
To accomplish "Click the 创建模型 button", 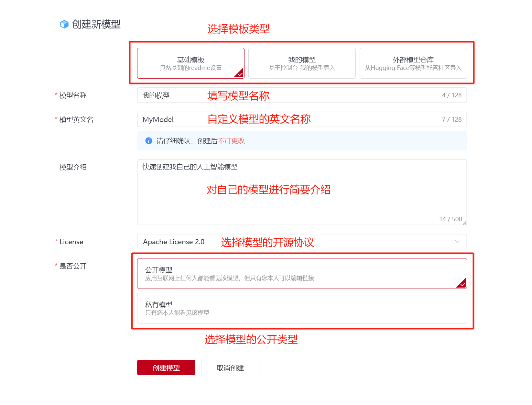I will tap(166, 367).
